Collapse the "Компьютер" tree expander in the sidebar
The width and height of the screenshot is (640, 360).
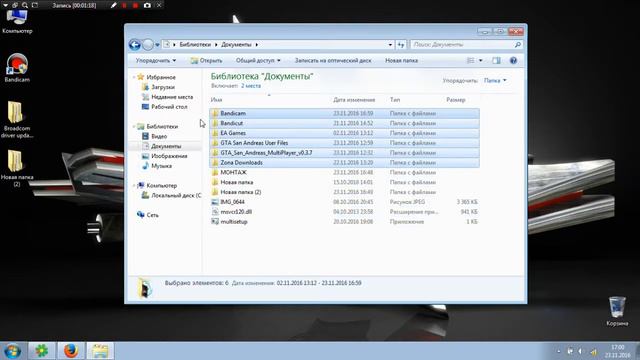pos(134,185)
